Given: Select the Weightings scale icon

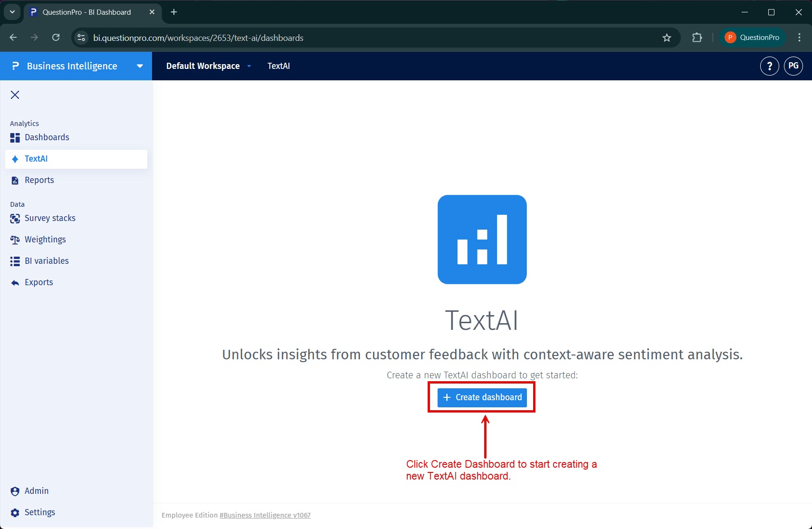Looking at the screenshot, I should 14,239.
